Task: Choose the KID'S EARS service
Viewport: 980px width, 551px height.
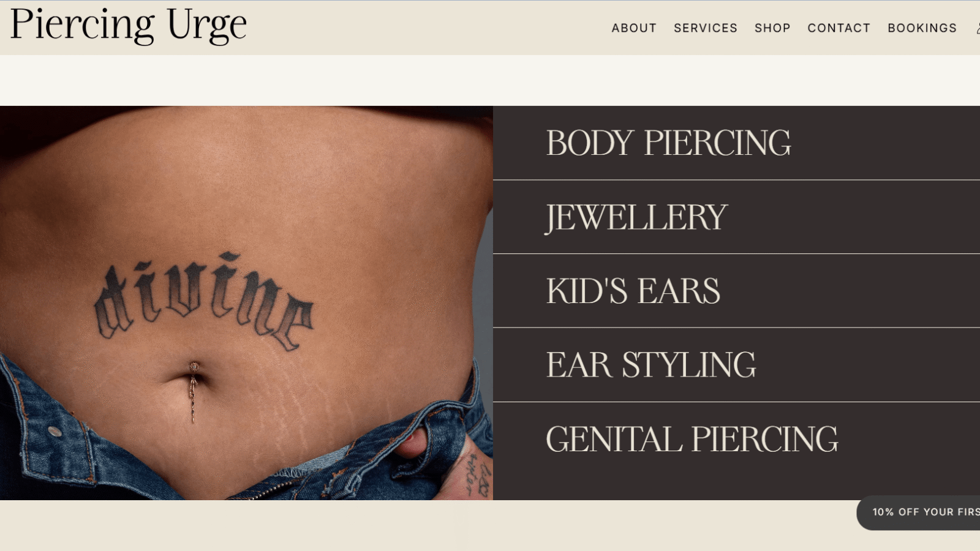Action: (633, 291)
